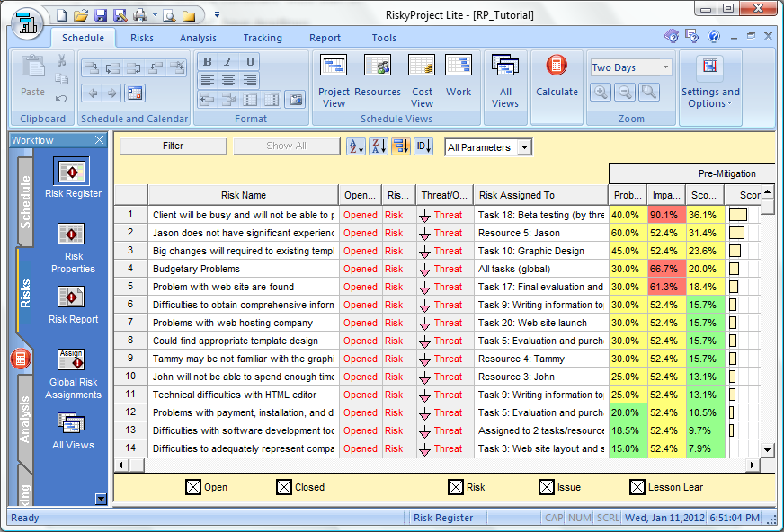Viewport: 784px width, 532px height.
Task: Expand Settings and Options arrow
Action: 729,104
